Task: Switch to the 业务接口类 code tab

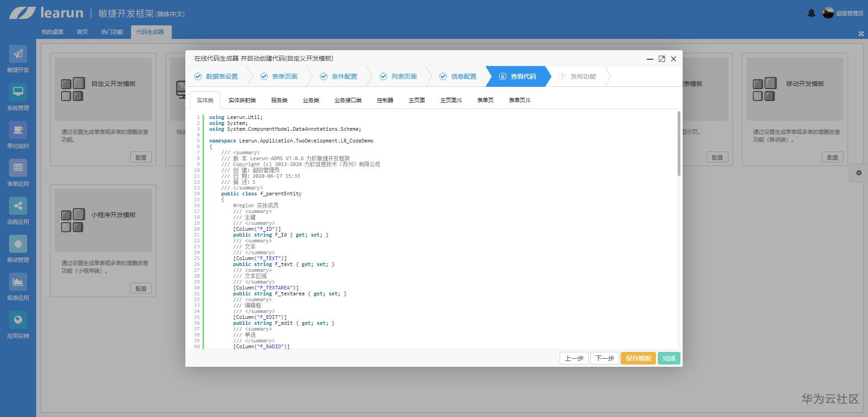Action: point(348,100)
